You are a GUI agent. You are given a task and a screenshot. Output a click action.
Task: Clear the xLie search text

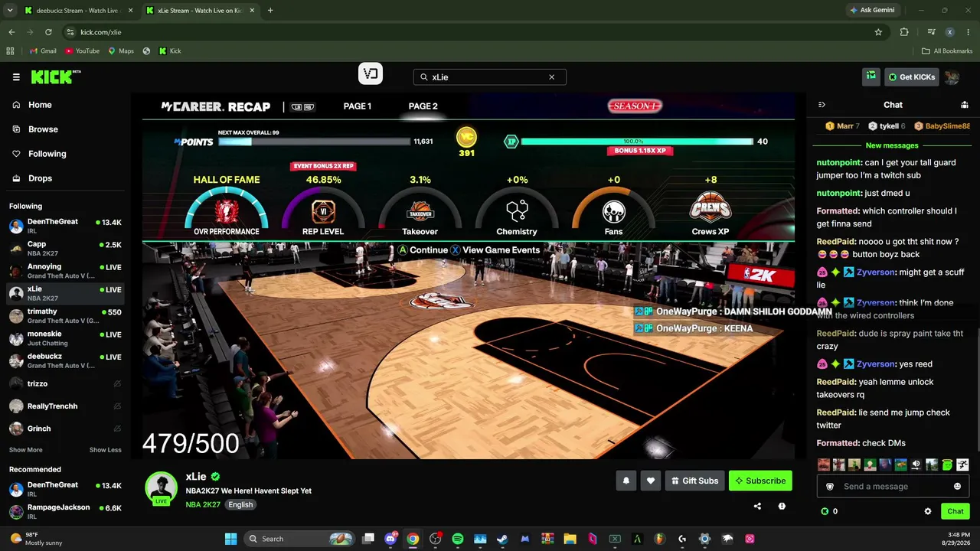(x=551, y=77)
